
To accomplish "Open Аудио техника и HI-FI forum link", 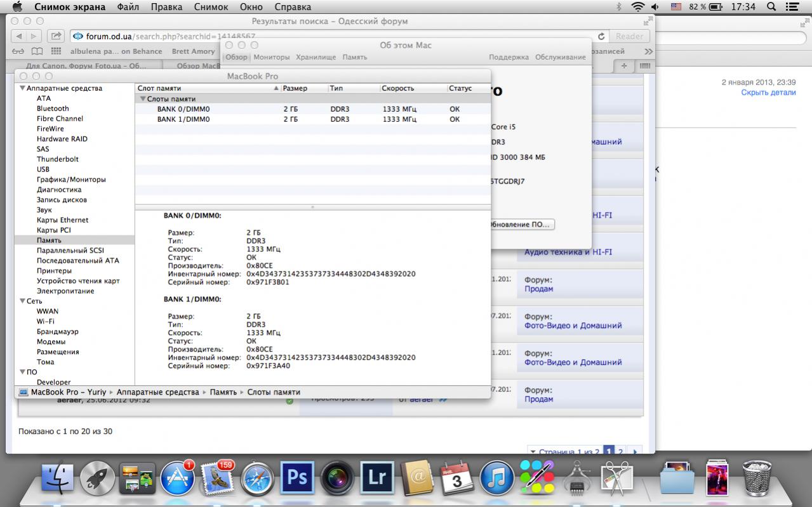I will click(568, 252).
